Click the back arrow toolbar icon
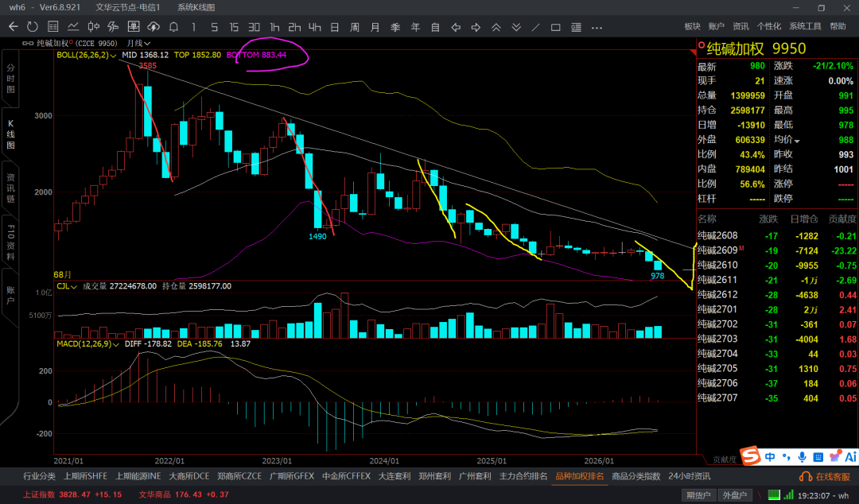Viewport: 859px width, 504px height. 14,27
